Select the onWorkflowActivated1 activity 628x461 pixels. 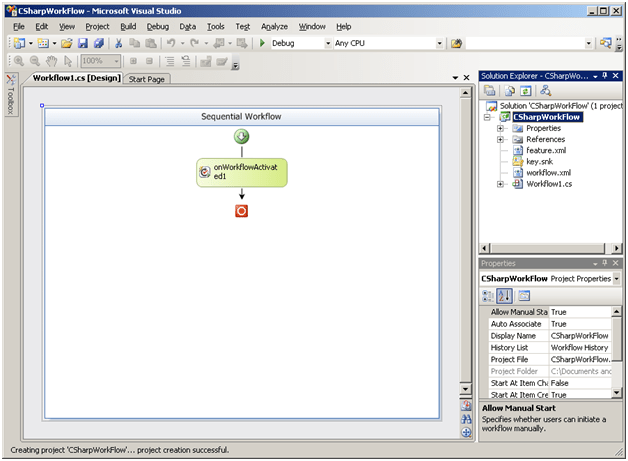pyautogui.click(x=241, y=172)
